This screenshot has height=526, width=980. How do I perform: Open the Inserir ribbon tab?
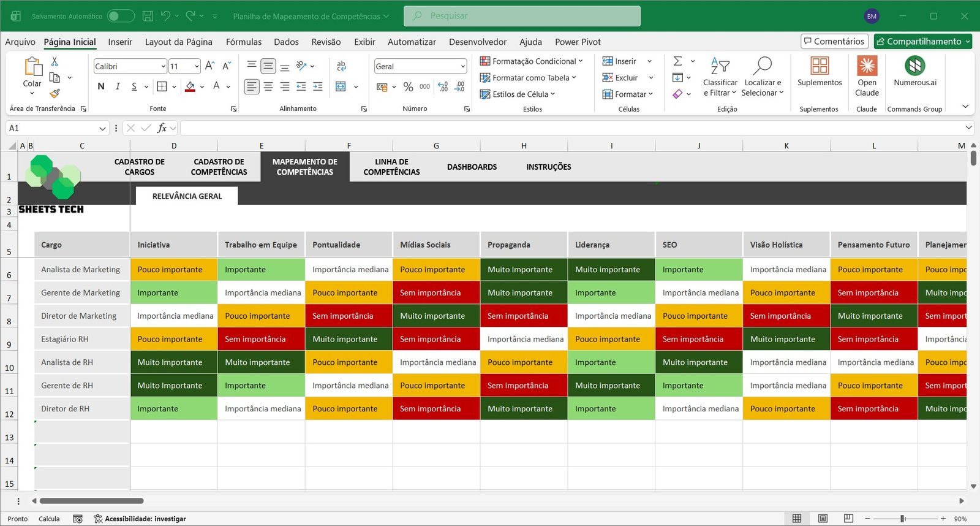(x=120, y=42)
